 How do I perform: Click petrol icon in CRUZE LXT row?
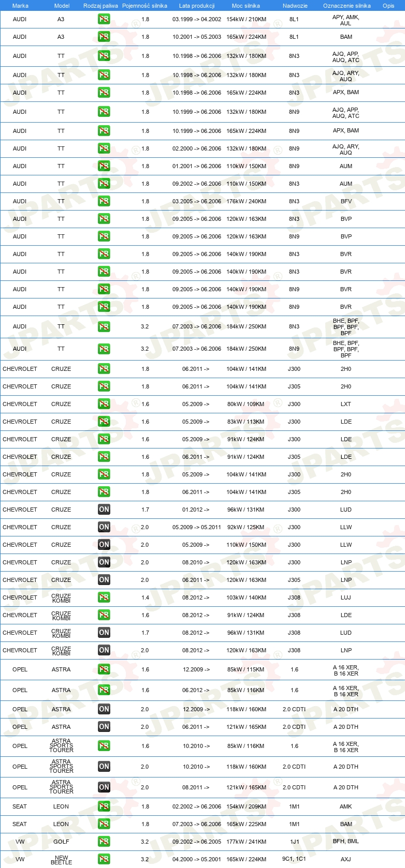coord(104,404)
